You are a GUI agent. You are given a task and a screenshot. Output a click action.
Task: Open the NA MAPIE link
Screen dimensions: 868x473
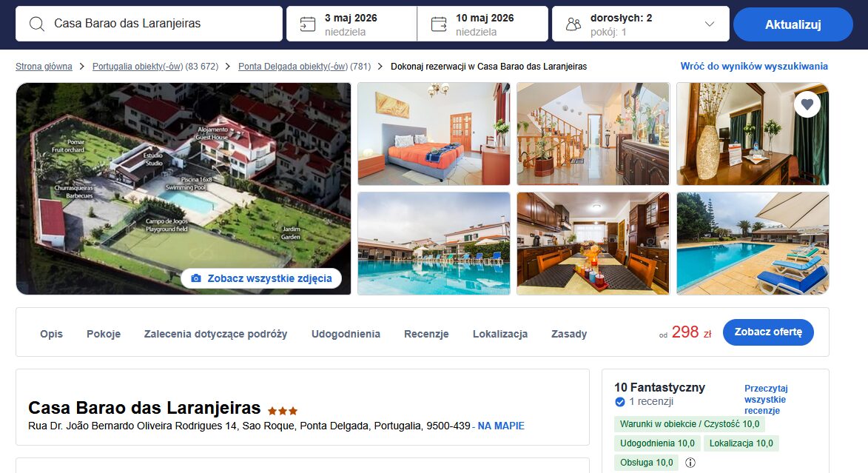[x=501, y=426]
